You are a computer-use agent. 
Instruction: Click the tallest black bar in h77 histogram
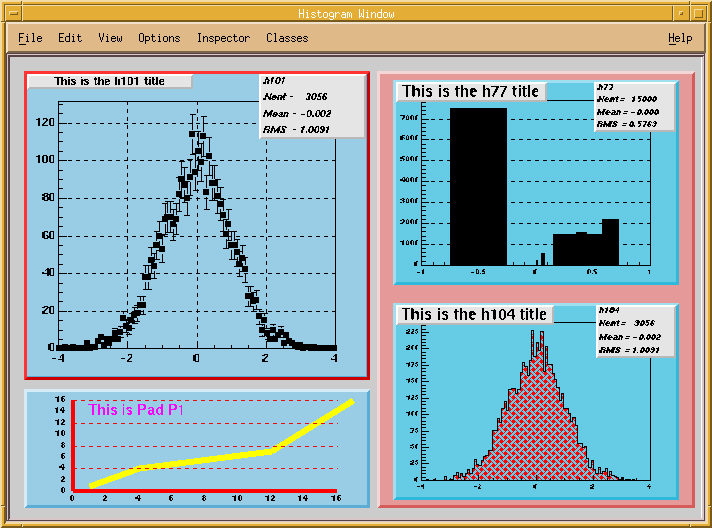coord(478,185)
